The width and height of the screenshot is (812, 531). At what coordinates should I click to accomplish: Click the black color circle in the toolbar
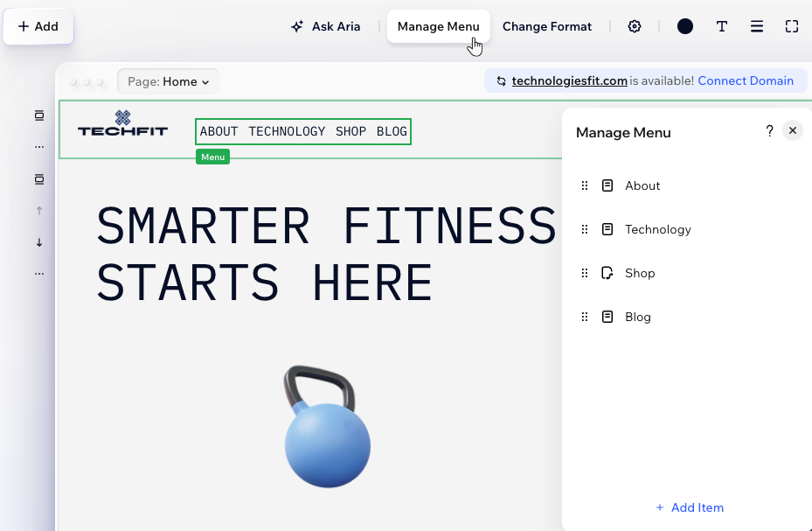684,26
